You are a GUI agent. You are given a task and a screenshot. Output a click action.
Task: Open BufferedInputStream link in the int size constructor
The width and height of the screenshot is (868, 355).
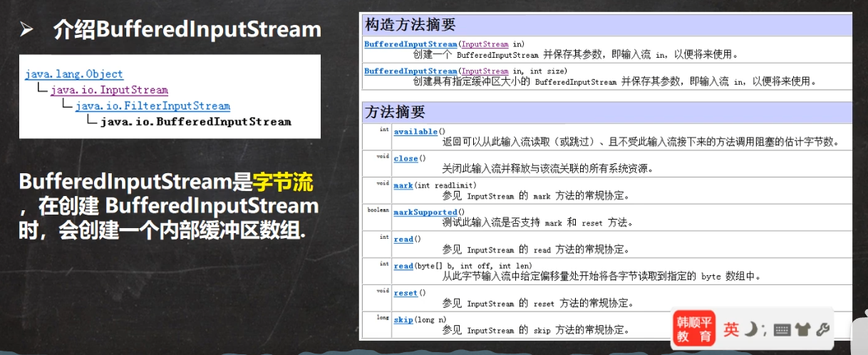pos(410,71)
